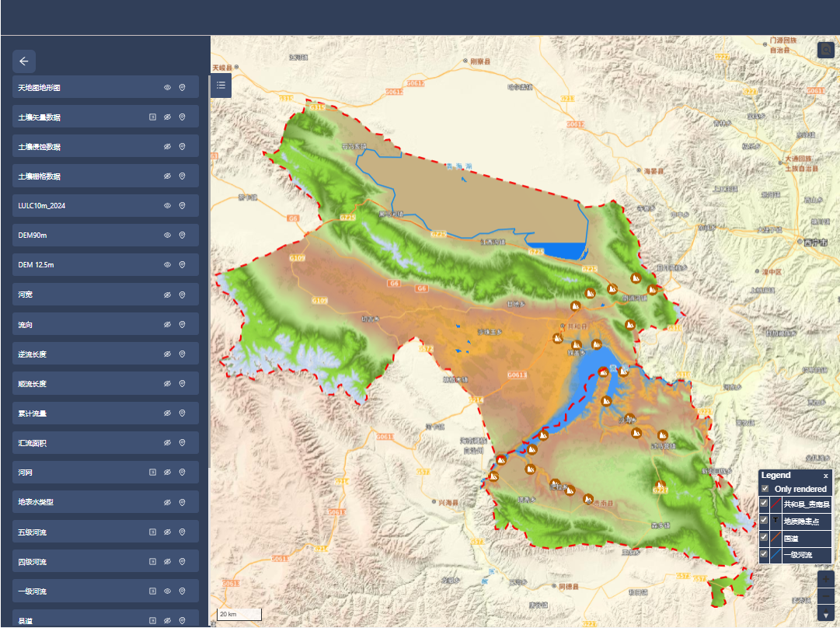Click the top-right map tool icon
Screen dimensions: 840x628
click(825, 50)
